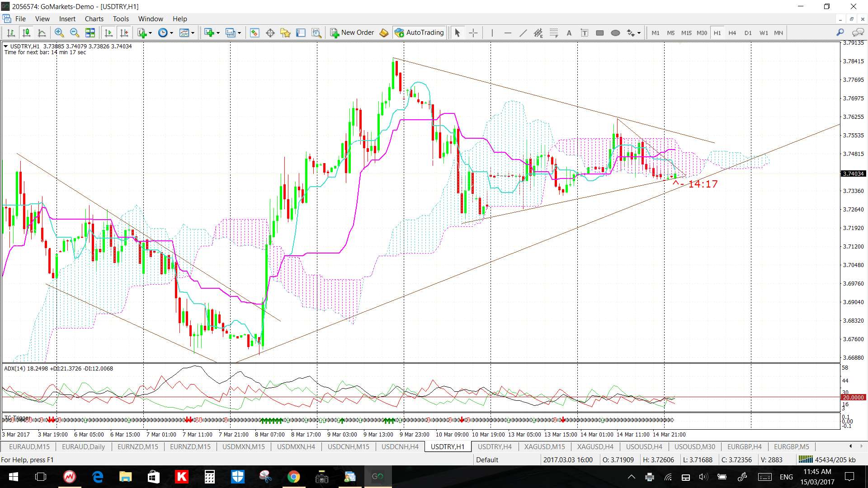Viewport: 868px width, 488px height.
Task: Switch chart to candlestick mode
Action: pos(26,33)
